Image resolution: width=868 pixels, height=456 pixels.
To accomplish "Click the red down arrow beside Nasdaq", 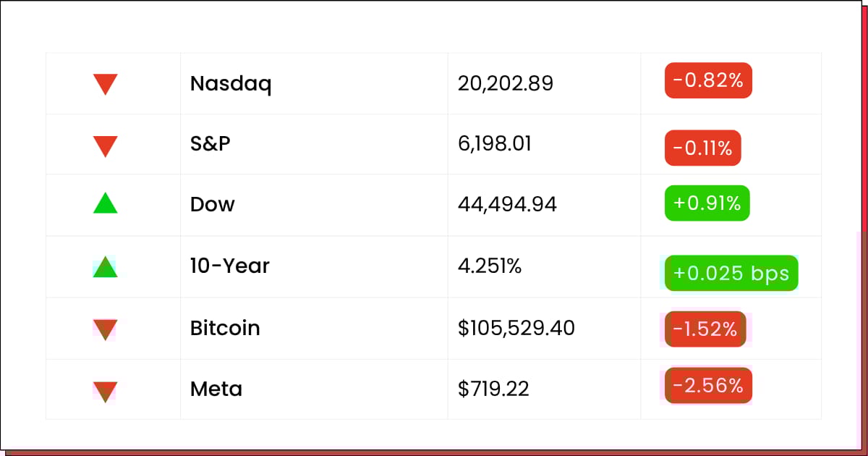I will pyautogui.click(x=105, y=84).
